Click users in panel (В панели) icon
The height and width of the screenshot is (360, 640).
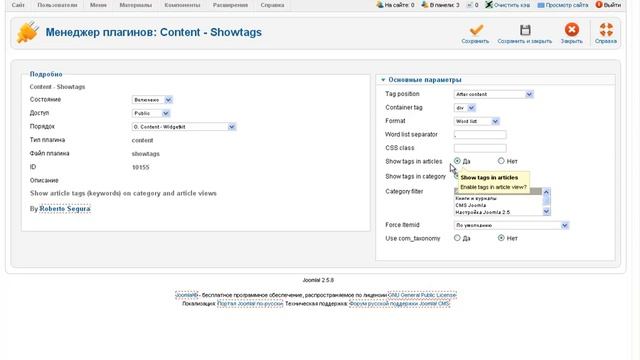[425, 5]
